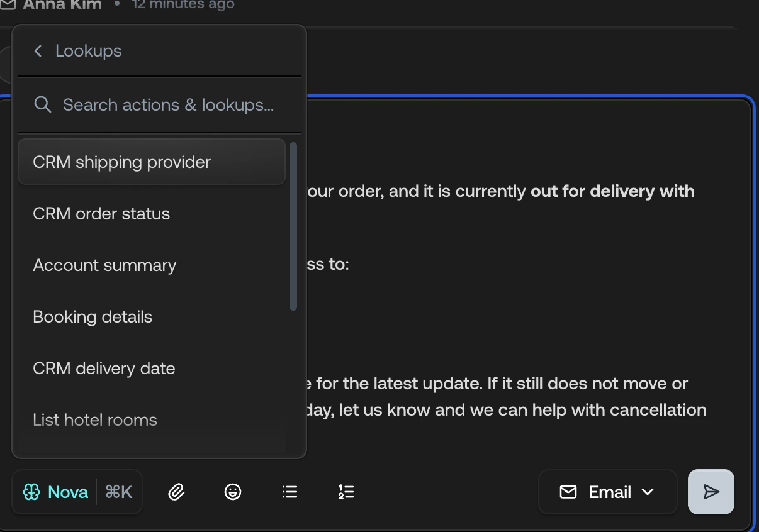Image resolution: width=759 pixels, height=532 pixels.
Task: Open the Email channel dropdown
Action: pos(607,492)
